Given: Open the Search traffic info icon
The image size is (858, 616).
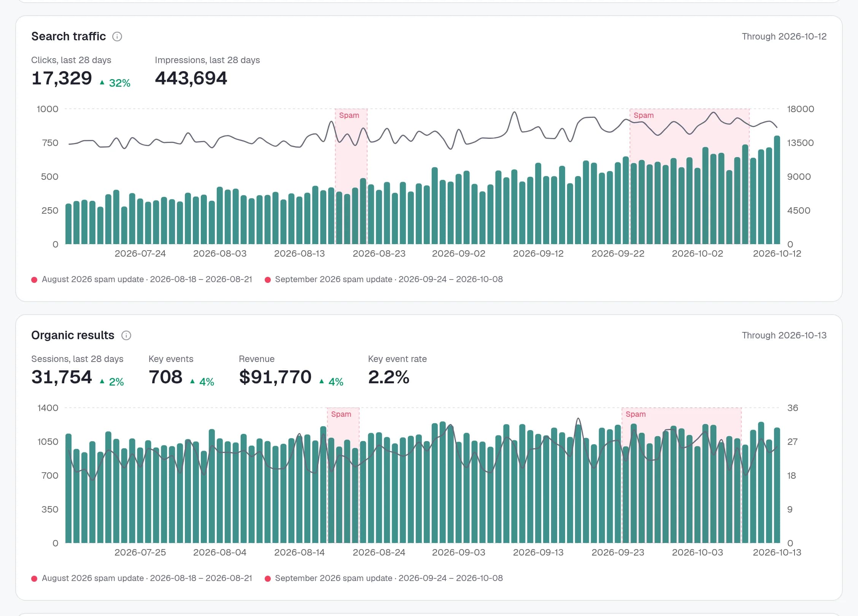Looking at the screenshot, I should coord(117,37).
